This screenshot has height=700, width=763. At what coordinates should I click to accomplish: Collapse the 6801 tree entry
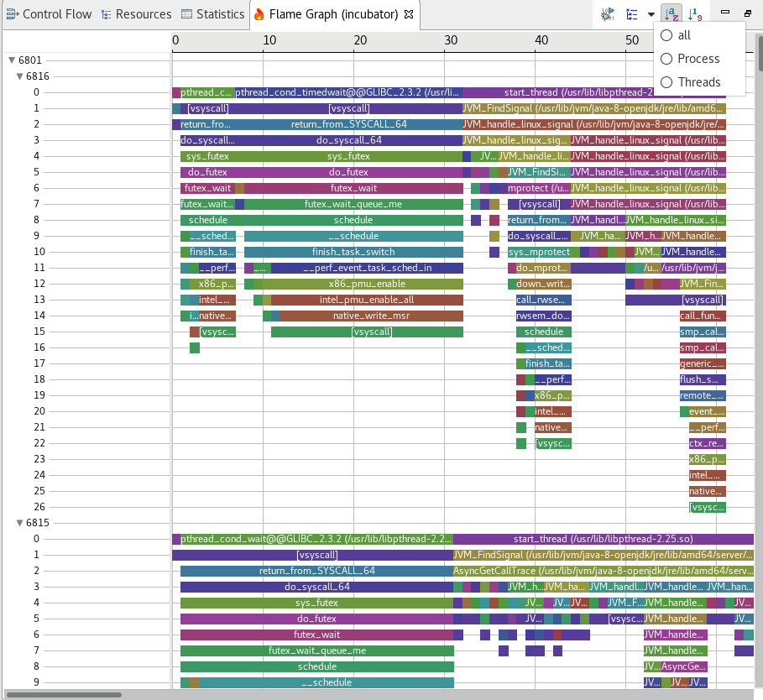tap(10, 60)
